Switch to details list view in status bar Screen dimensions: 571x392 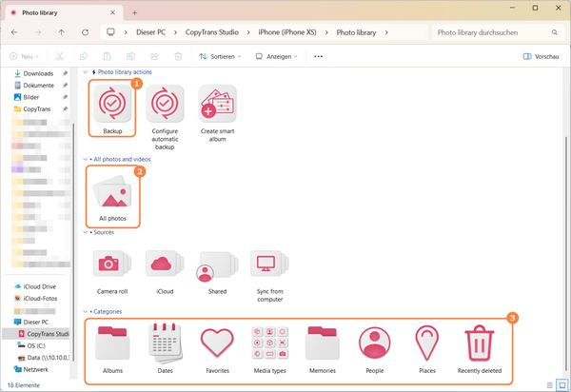tap(548, 384)
